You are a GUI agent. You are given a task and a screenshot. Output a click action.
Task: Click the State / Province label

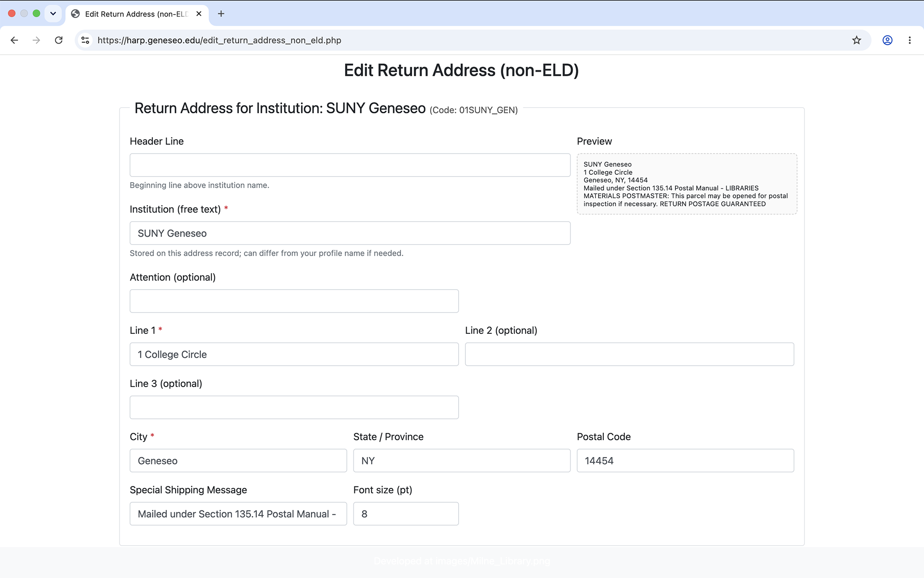pos(389,437)
